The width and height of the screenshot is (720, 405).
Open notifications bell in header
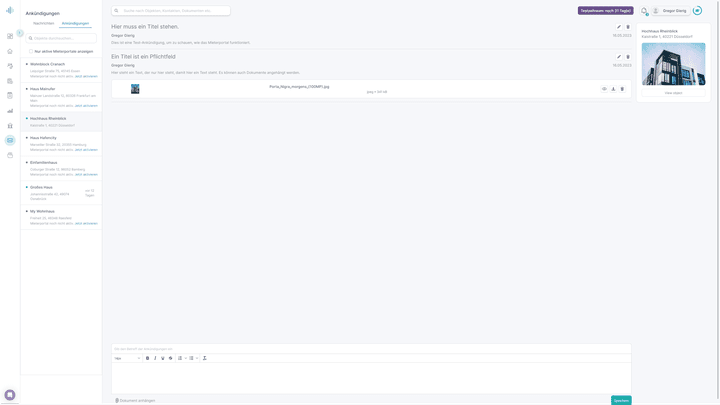(645, 11)
